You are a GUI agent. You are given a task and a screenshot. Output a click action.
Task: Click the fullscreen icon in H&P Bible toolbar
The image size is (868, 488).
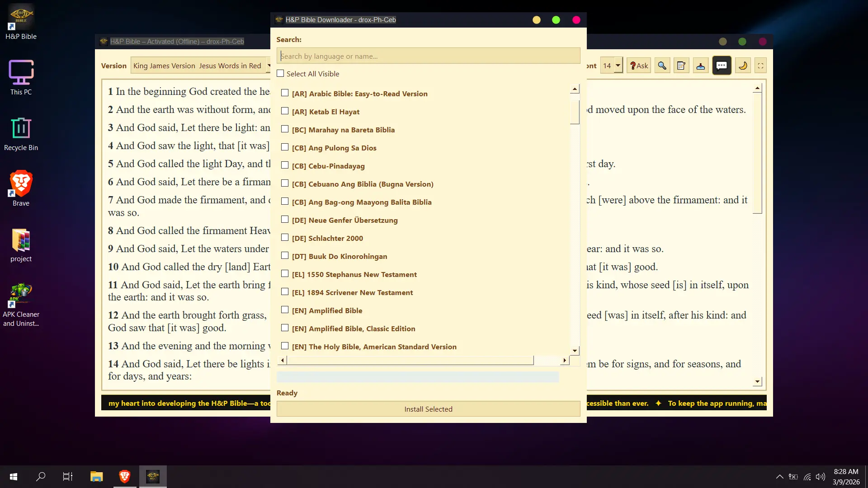click(761, 66)
